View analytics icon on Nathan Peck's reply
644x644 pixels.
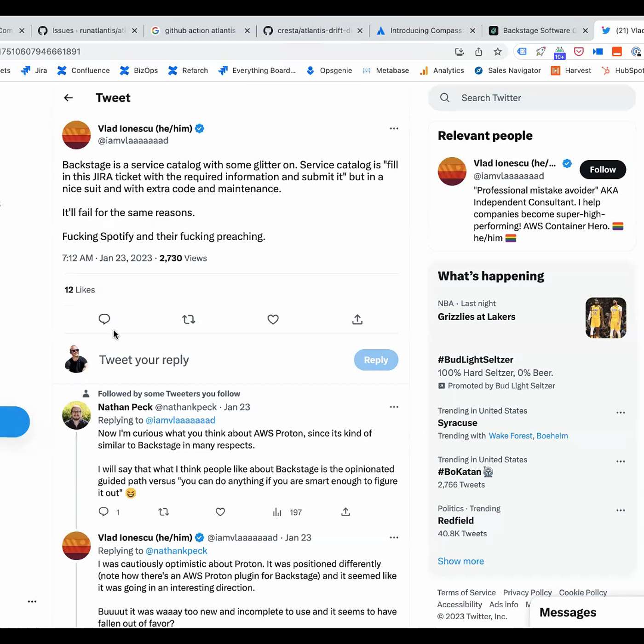tap(277, 512)
